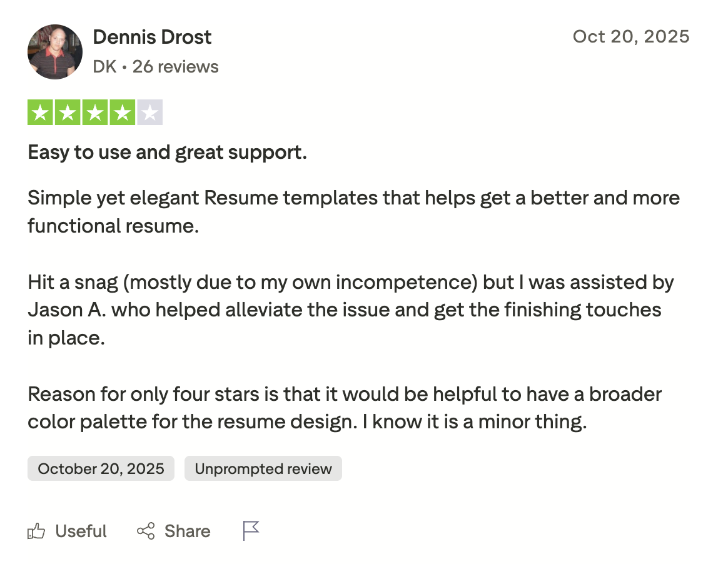Click the Oct 20, 2025 date text
Image resolution: width=728 pixels, height=564 pixels.
pyautogui.click(x=631, y=37)
